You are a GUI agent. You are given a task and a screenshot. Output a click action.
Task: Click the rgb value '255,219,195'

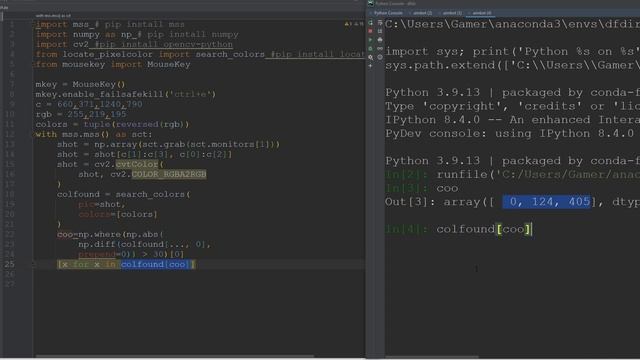click(97, 114)
